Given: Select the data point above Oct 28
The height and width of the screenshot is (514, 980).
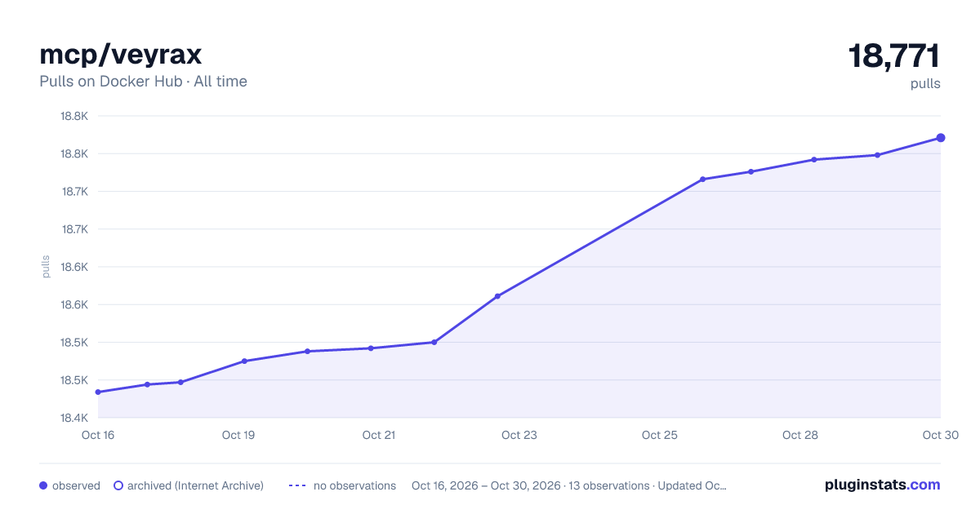Looking at the screenshot, I should point(814,160).
